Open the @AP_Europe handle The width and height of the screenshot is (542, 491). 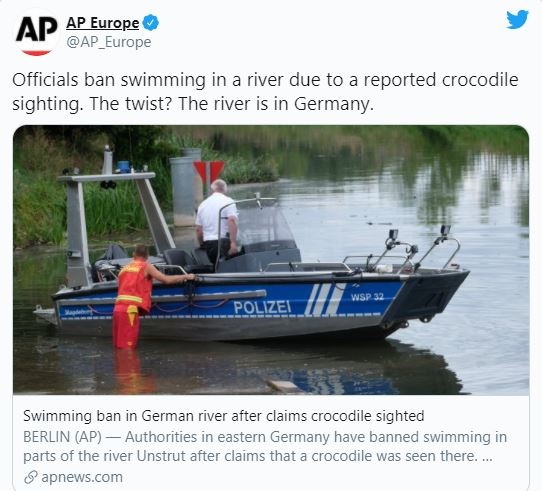pyautogui.click(x=109, y=42)
